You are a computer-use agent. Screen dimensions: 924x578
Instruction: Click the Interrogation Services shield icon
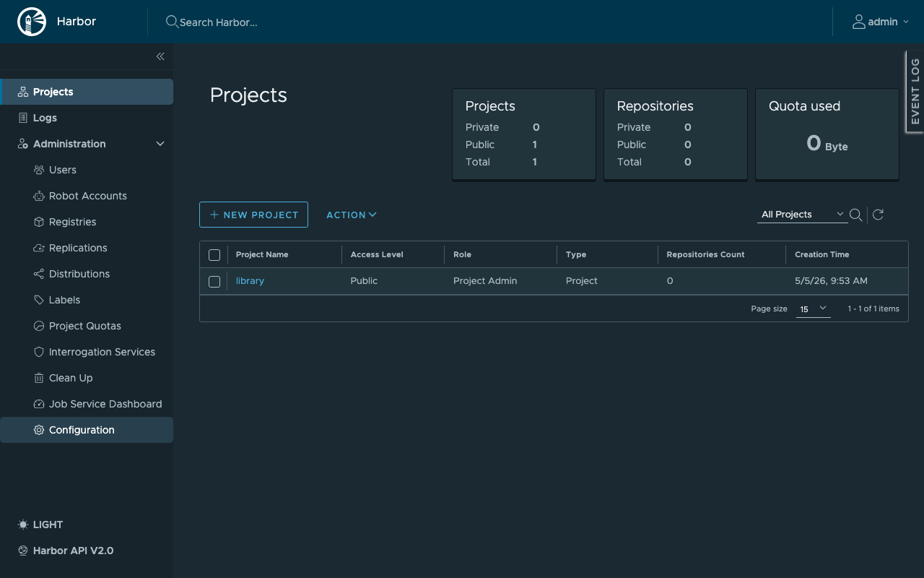pos(39,352)
